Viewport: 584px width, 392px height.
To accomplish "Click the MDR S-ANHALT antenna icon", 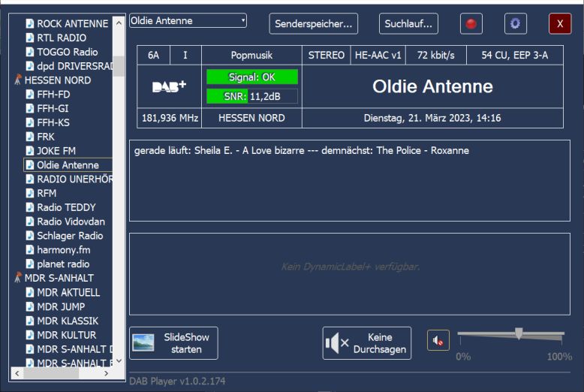I will [17, 278].
